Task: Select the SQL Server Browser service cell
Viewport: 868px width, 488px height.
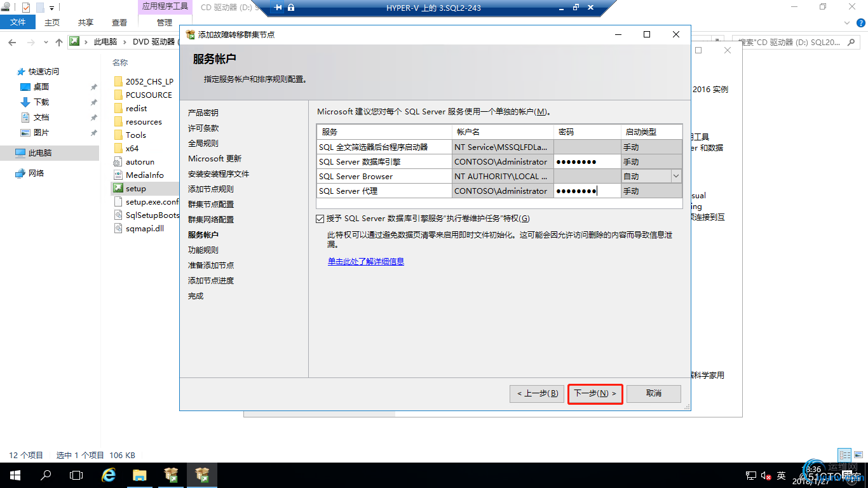Action: click(x=384, y=176)
